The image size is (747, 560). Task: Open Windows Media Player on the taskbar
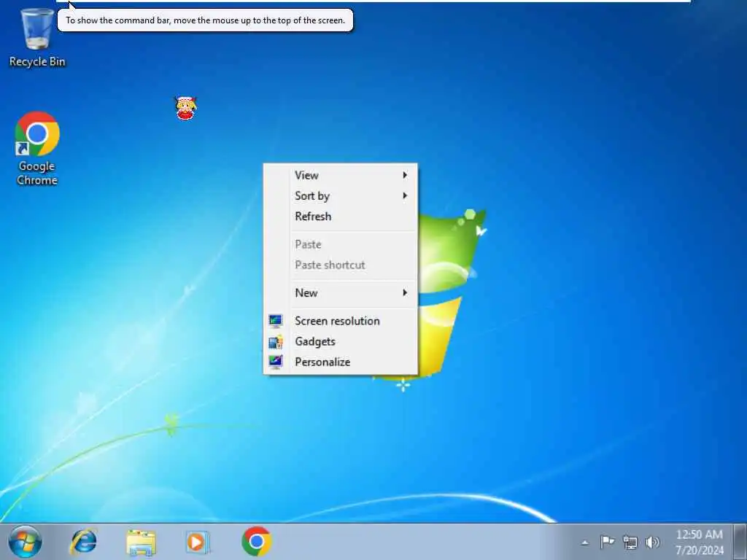[x=197, y=542]
